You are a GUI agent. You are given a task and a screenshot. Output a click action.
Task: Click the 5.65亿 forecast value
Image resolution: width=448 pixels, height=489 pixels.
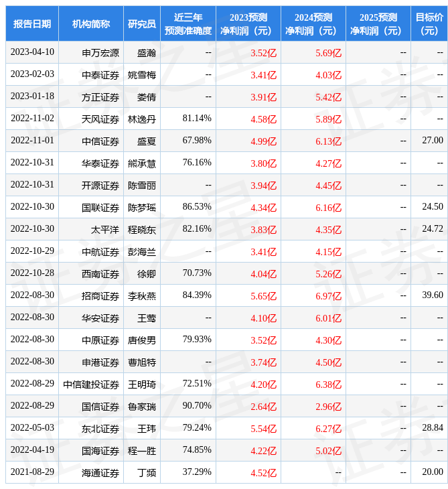pos(263,296)
